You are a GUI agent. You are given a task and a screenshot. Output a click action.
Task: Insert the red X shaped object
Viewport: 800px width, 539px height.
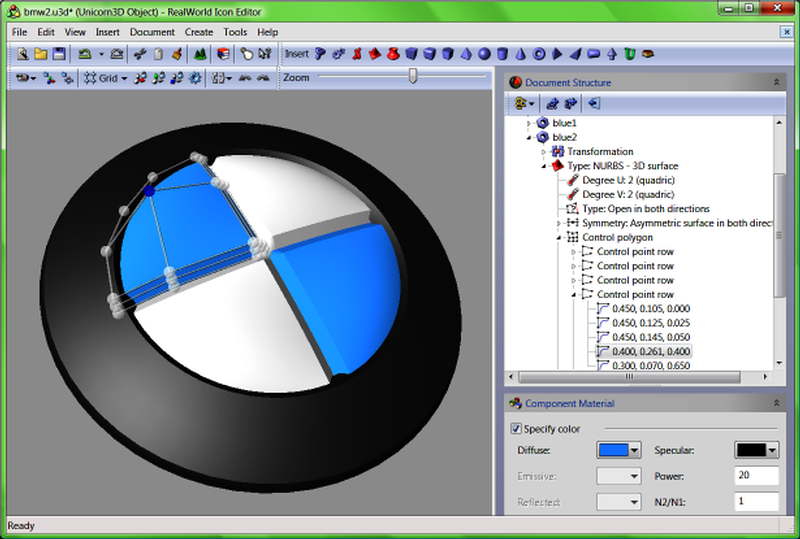[357, 54]
